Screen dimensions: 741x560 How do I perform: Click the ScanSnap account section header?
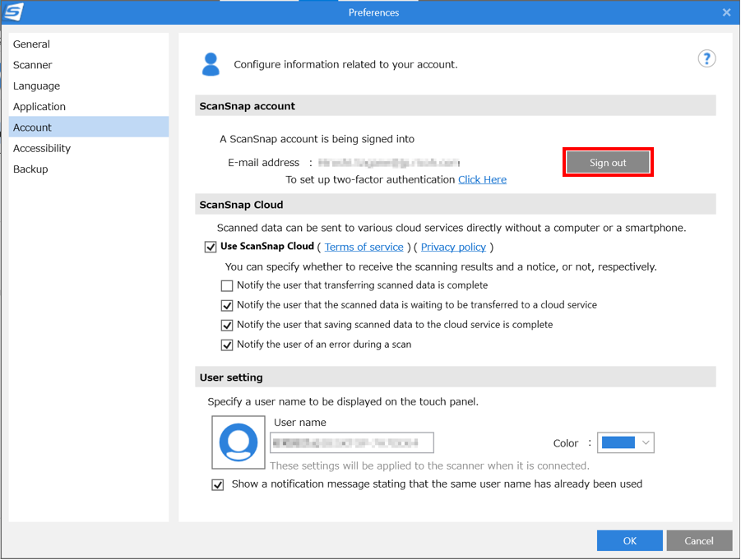(x=456, y=106)
